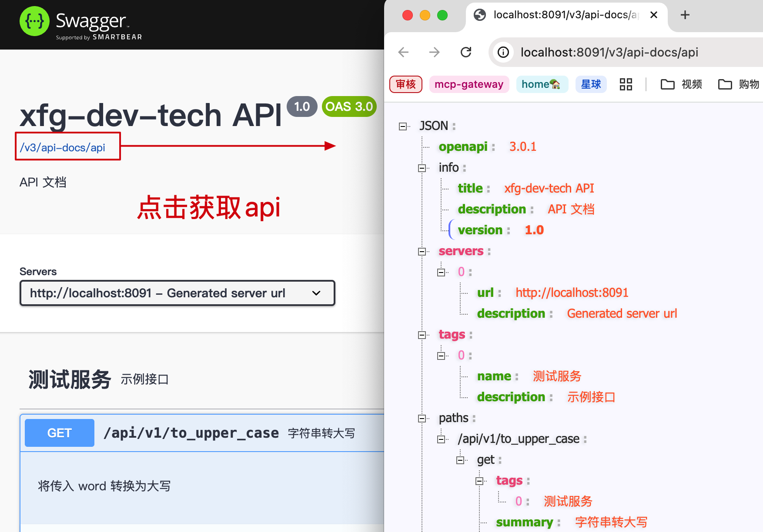Image resolution: width=763 pixels, height=532 pixels.
Task: Click the Swagger logo icon
Action: point(34,21)
